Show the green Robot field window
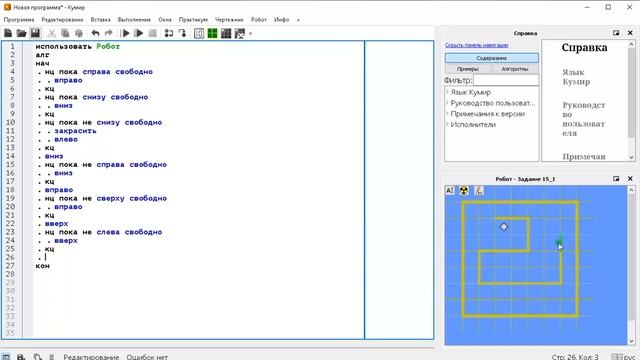 [212, 33]
